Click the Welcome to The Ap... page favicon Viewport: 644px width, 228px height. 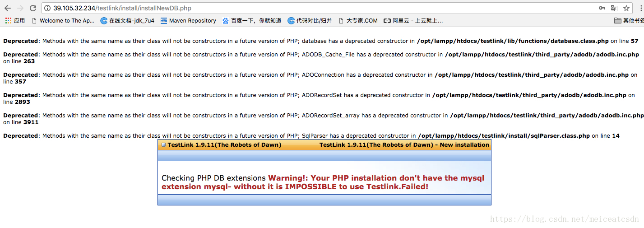pyautogui.click(x=34, y=20)
